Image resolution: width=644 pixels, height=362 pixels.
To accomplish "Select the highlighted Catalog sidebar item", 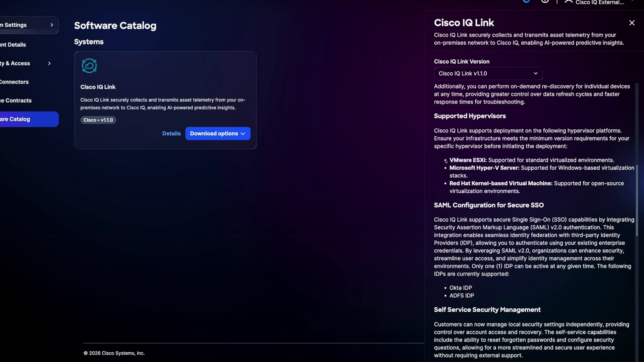I will [29, 119].
